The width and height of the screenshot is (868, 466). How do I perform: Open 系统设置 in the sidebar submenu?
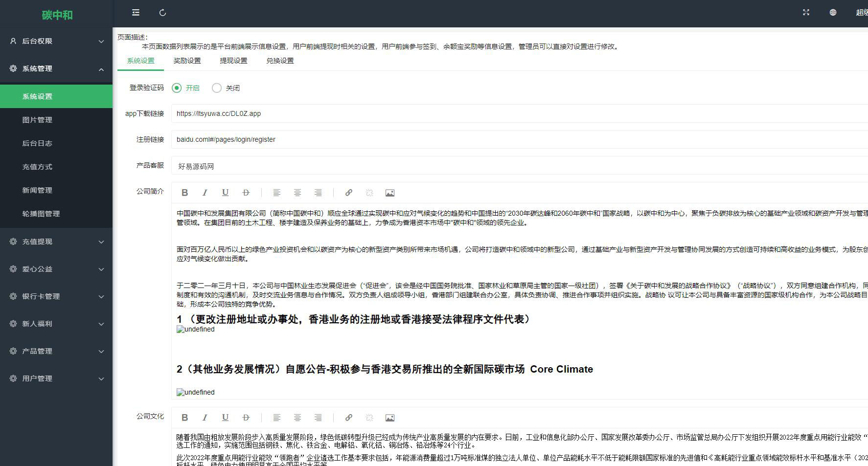coord(56,96)
